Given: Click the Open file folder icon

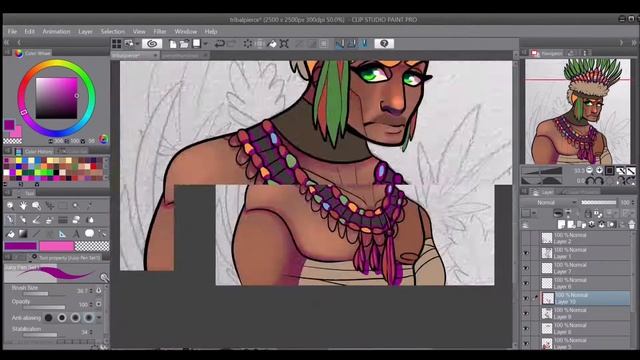Looking at the screenshot, I should click(184, 44).
